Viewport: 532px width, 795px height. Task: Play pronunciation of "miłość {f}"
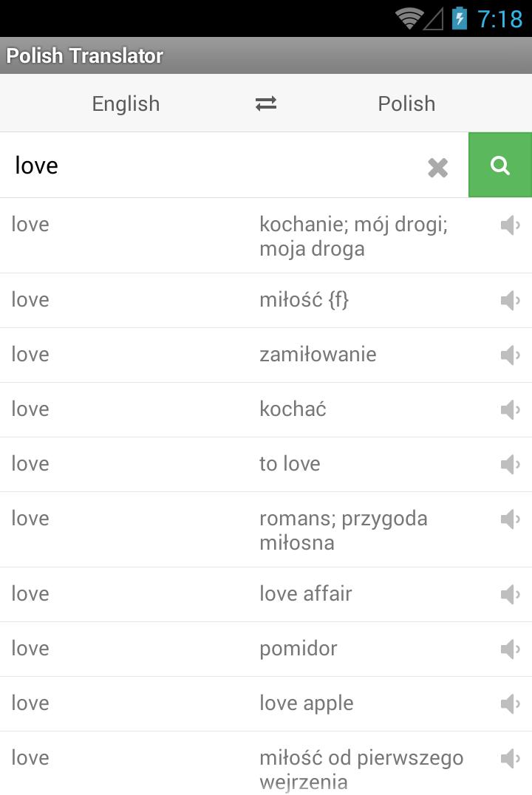coord(510,300)
